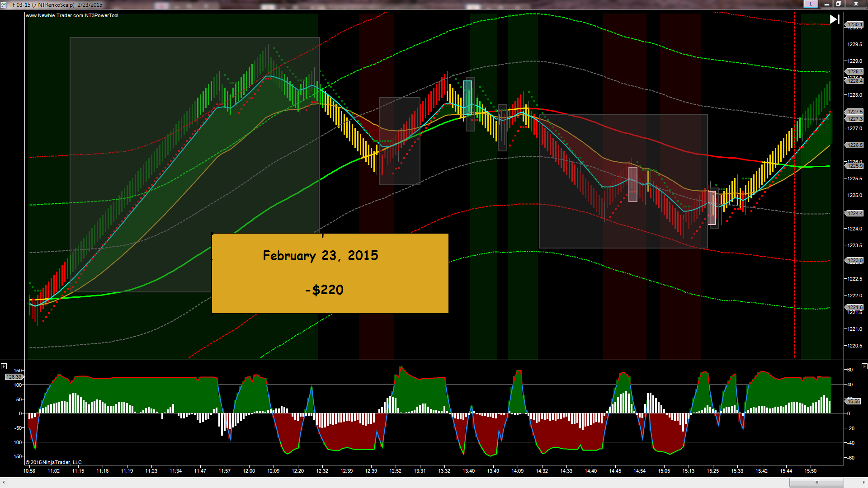Click the horizontal scrollbar left arrow

point(4,483)
